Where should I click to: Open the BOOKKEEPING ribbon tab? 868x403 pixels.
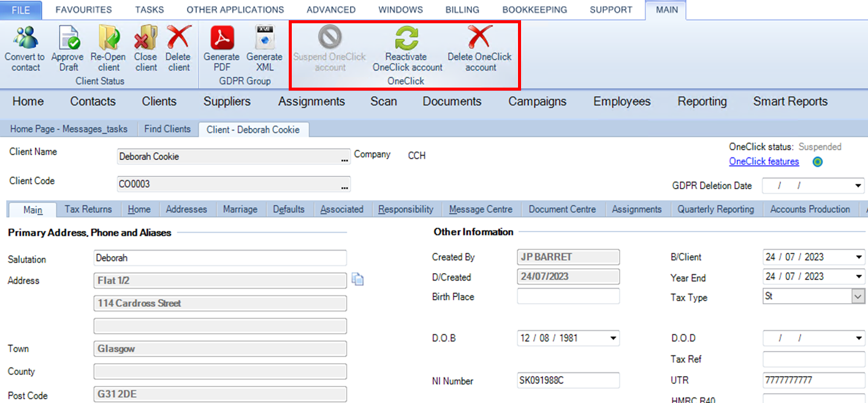pos(535,10)
